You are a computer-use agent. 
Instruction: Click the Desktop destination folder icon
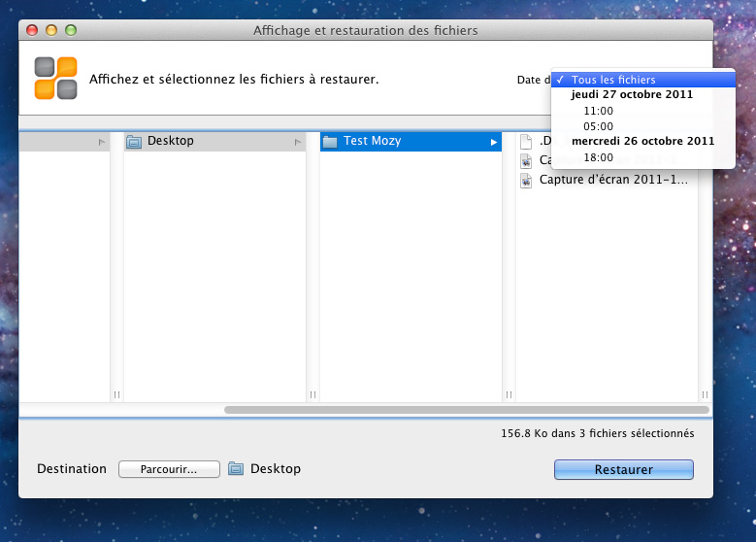(236, 469)
